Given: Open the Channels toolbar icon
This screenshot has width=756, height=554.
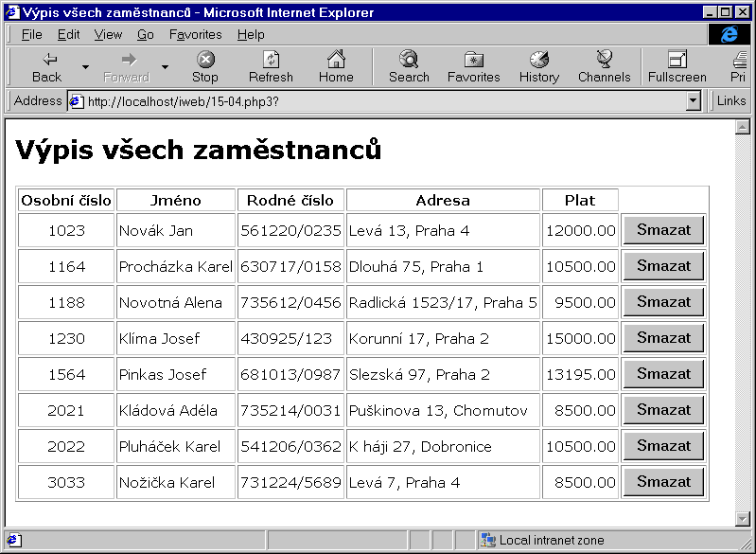Looking at the screenshot, I should 604,60.
